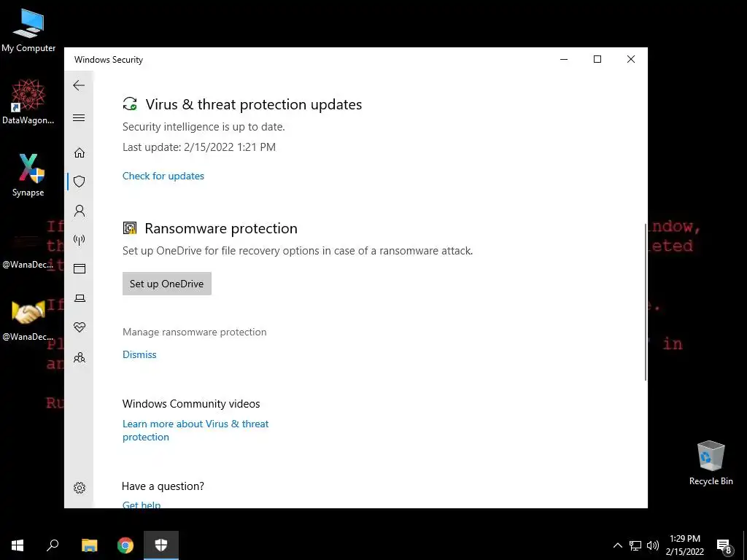Open Settings gear in Windows Security
747x560 pixels.
(80, 488)
